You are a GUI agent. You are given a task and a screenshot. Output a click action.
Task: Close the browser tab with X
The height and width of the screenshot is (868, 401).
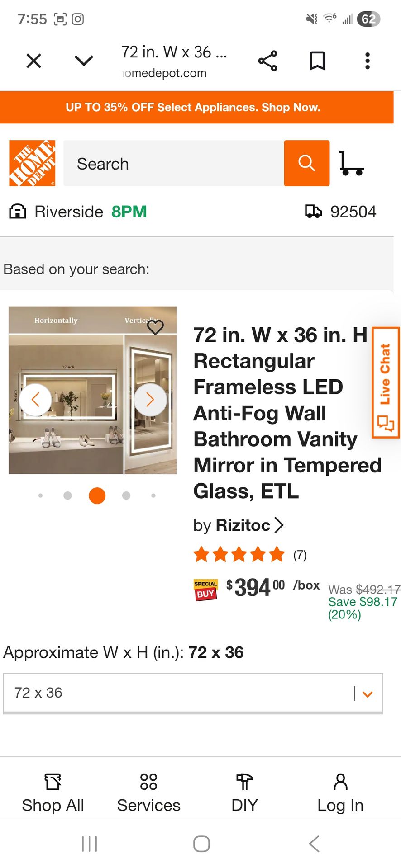point(34,61)
